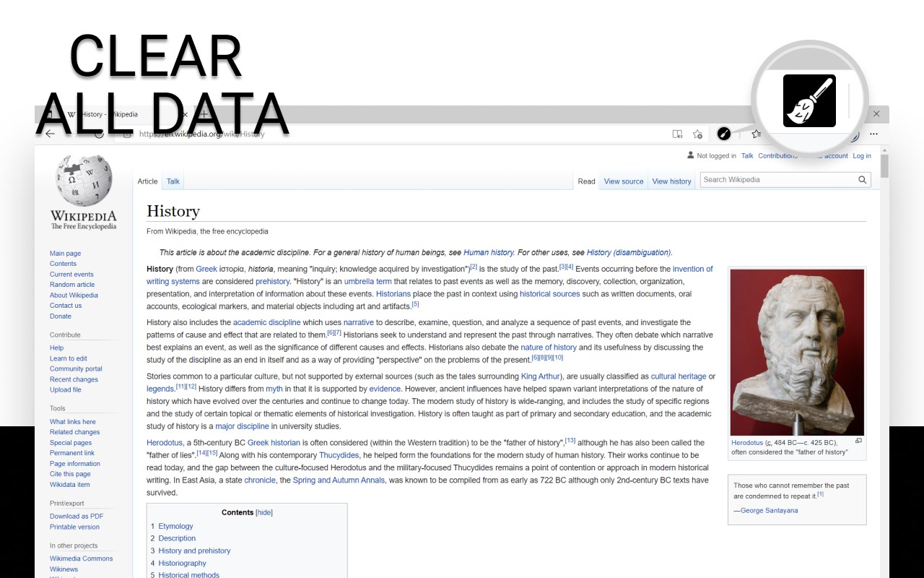
Task: Open the Human history hatnote link
Action: pyautogui.click(x=489, y=253)
